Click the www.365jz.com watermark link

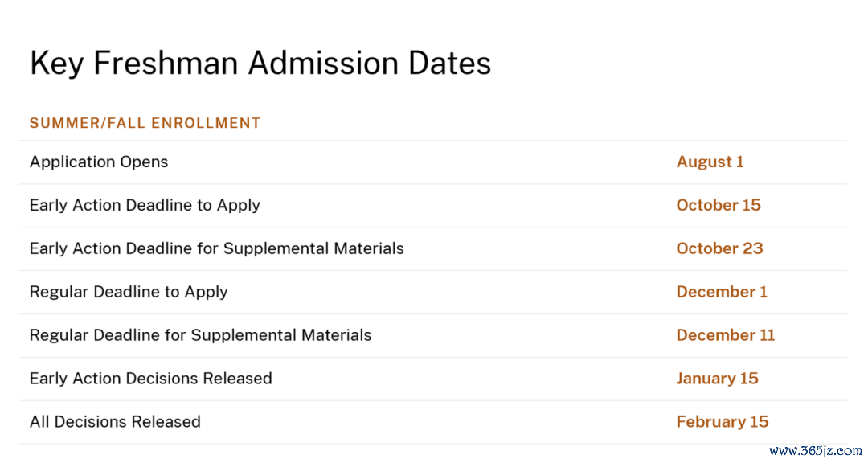[x=815, y=451]
